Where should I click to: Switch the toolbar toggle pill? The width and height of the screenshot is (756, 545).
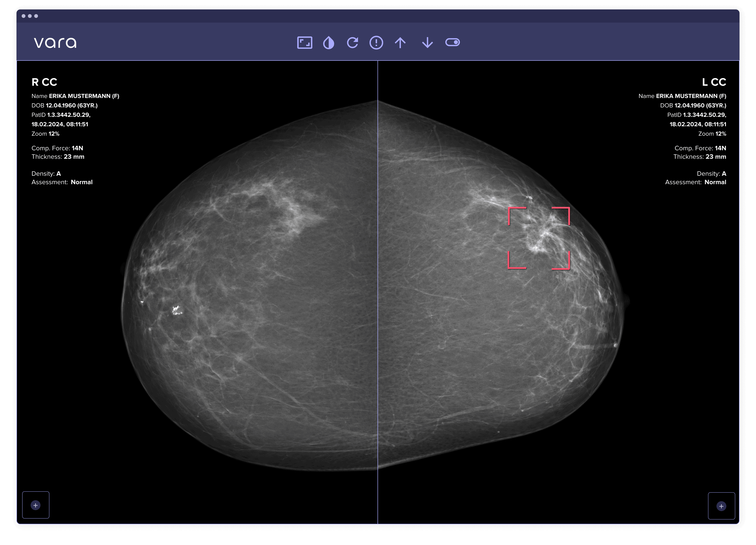click(x=452, y=42)
